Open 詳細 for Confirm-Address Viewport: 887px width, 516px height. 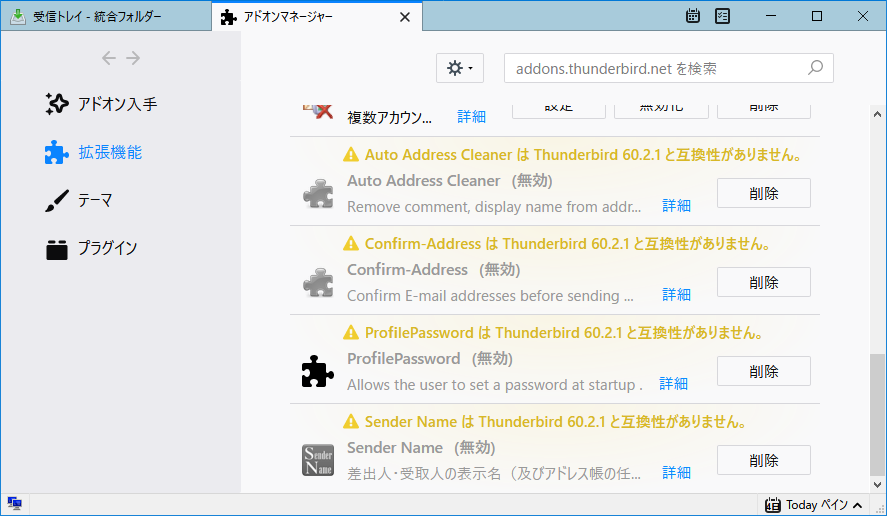(677, 294)
